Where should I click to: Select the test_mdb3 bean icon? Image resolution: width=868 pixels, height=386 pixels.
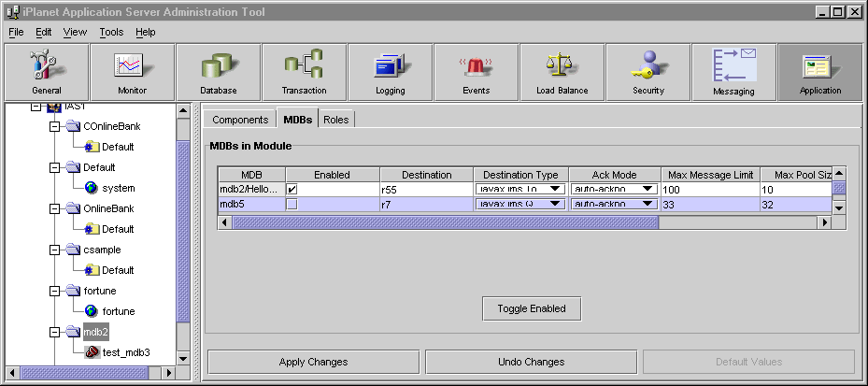(x=92, y=352)
